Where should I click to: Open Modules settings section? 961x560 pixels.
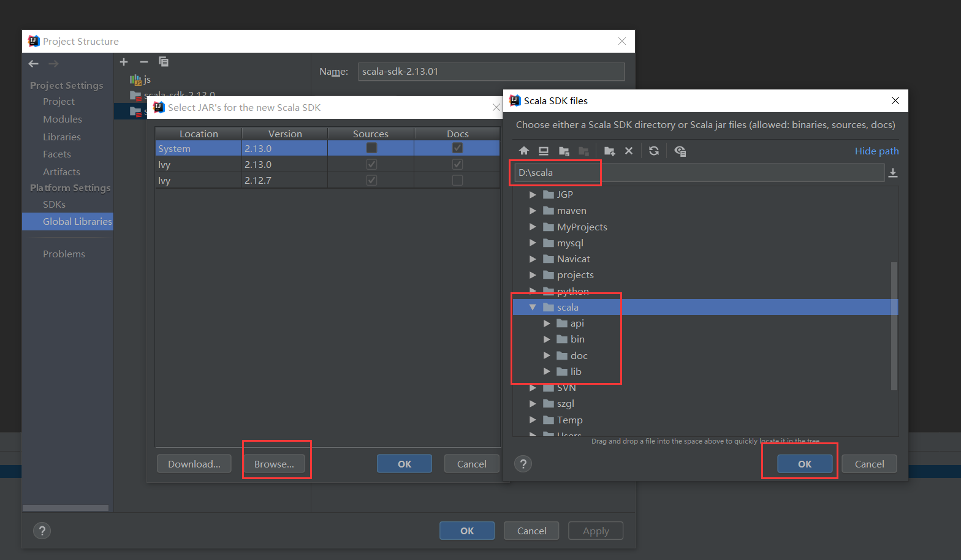pos(62,119)
